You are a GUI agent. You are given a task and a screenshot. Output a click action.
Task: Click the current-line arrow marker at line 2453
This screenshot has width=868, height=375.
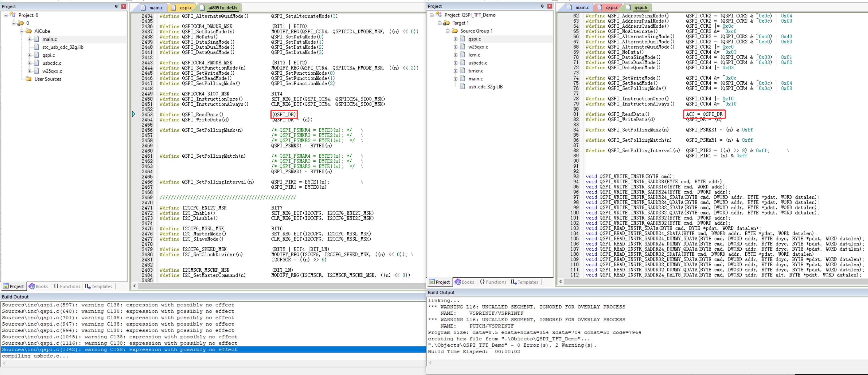tap(134, 114)
